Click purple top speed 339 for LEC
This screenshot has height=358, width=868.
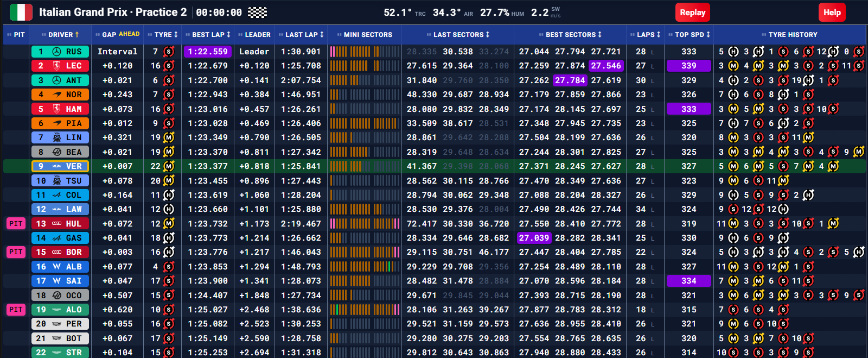click(x=689, y=66)
